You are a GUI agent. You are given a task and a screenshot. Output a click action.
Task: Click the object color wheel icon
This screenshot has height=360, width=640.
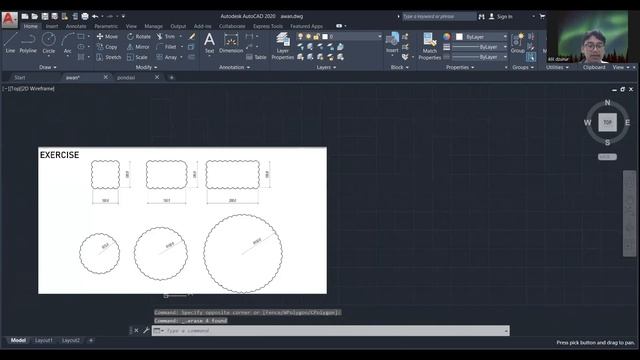pos(447,37)
